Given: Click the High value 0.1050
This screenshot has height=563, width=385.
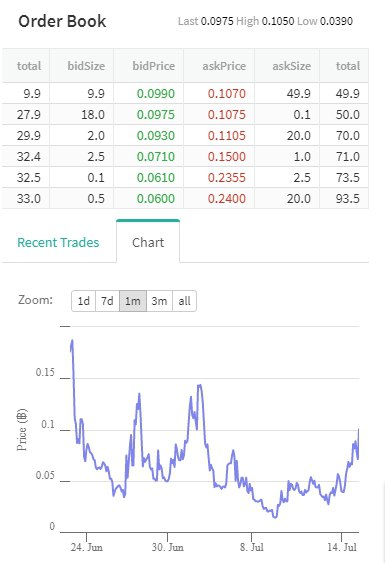Looking at the screenshot, I should coord(278,21).
